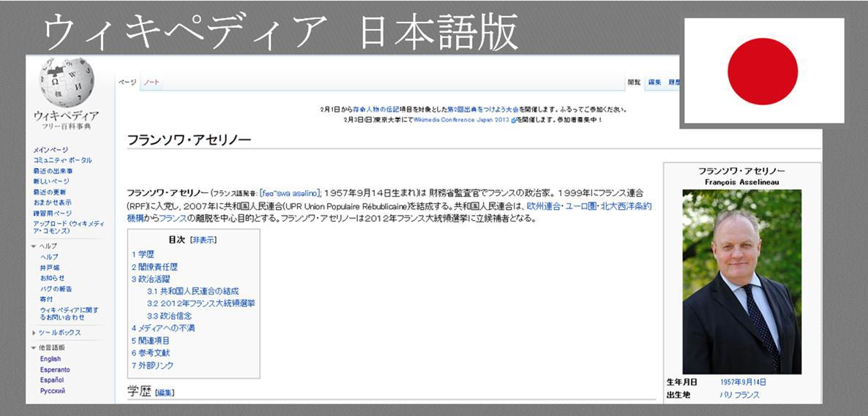Screen dimensions: 868x416
Task: Click the Japanese flag image
Action: [763, 71]
